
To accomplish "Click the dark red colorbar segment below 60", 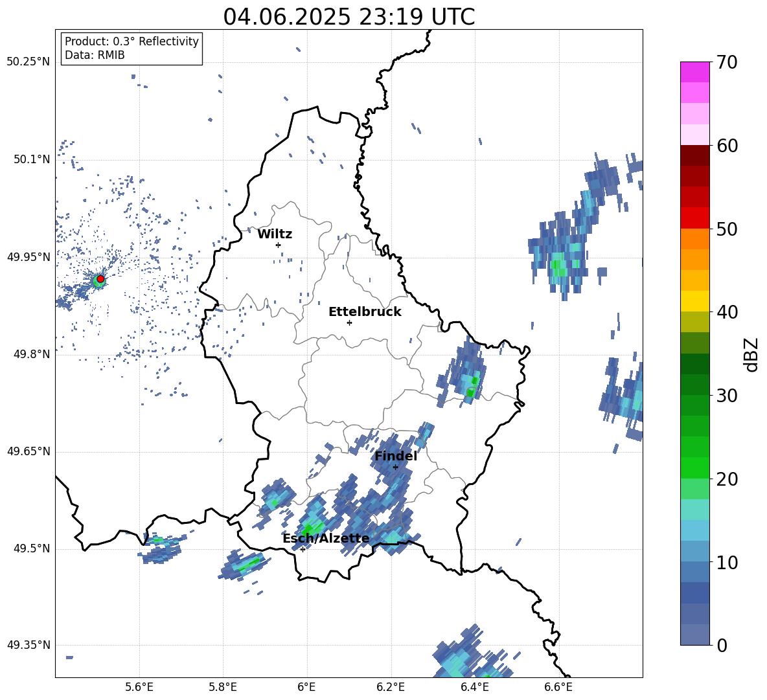I will tap(694, 155).
